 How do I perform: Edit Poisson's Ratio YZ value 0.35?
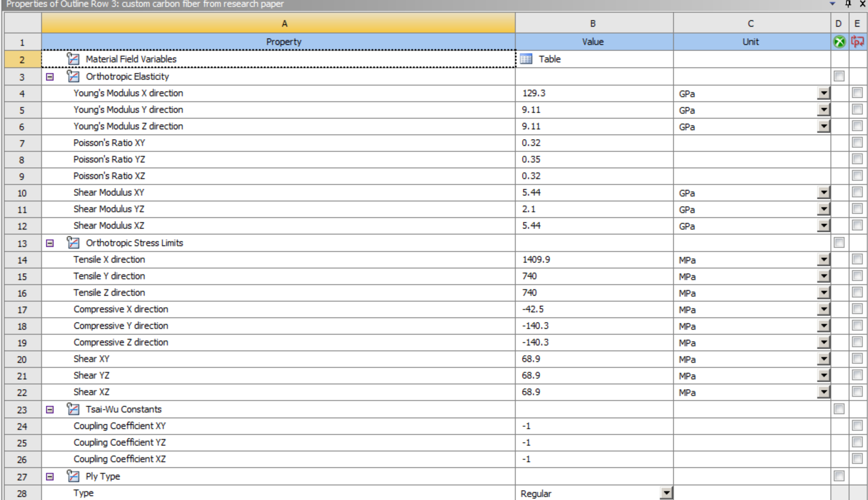594,159
